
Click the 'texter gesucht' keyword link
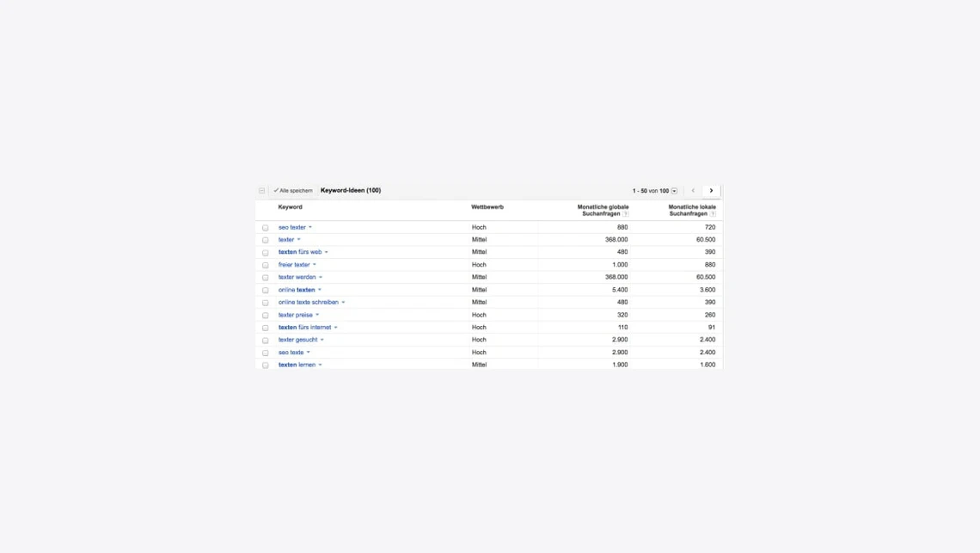(x=297, y=340)
